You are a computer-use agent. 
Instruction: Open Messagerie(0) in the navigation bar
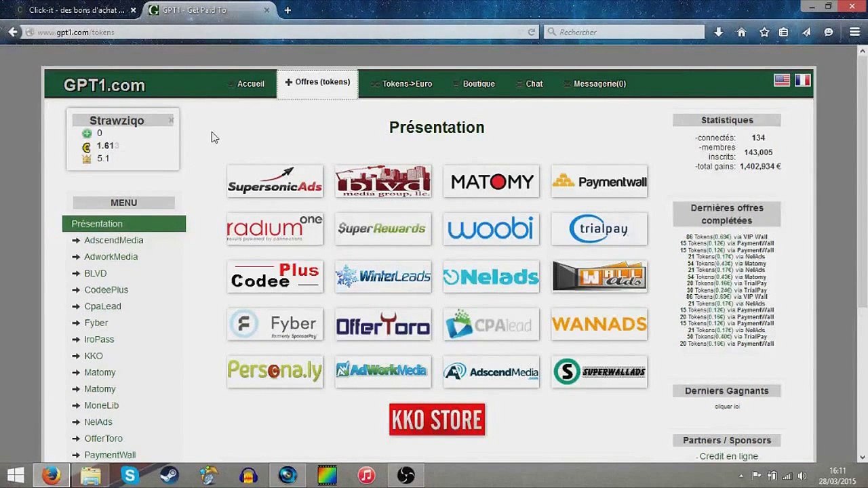coord(594,84)
